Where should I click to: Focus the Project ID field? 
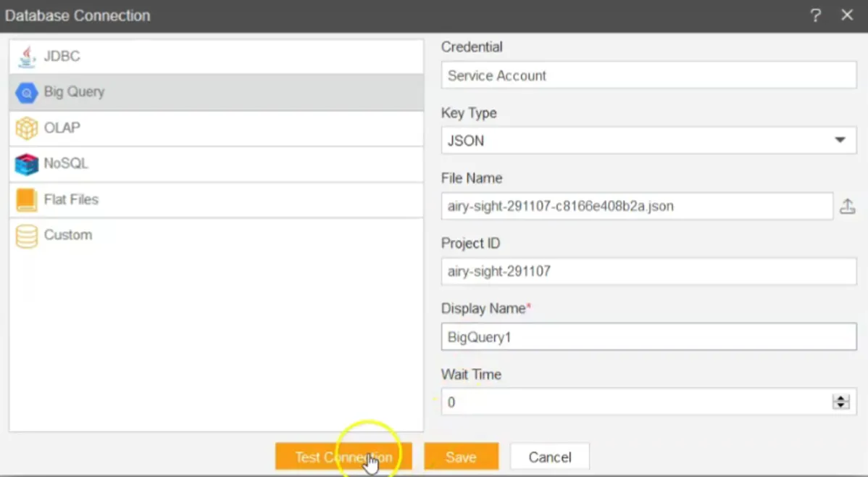[648, 271]
